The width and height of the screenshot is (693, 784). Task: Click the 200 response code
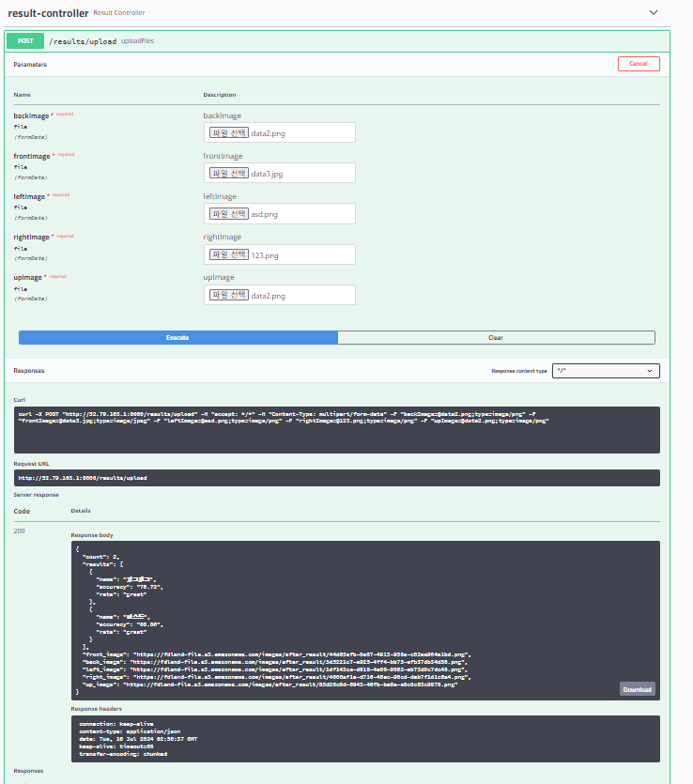[x=19, y=531]
